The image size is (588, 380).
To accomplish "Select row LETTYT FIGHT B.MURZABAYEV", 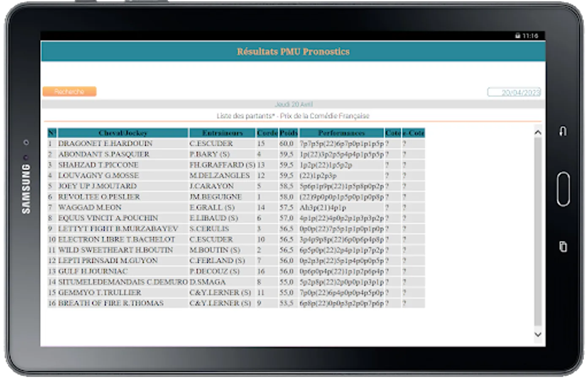I will pyautogui.click(x=236, y=228).
